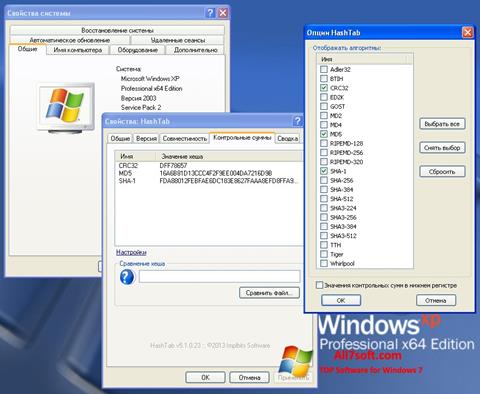Enable the Adler32 algorithm checkbox
Image resolution: width=480 pixels, height=394 pixels.
[x=324, y=69]
